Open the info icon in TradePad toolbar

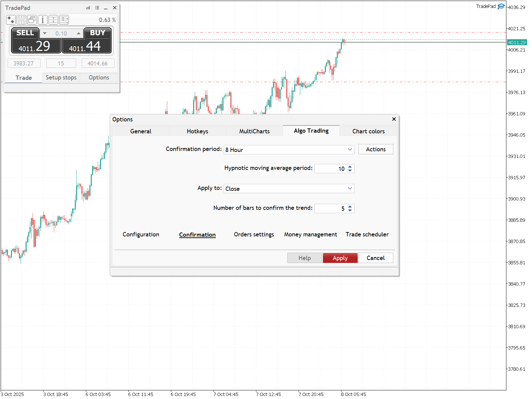43,20
